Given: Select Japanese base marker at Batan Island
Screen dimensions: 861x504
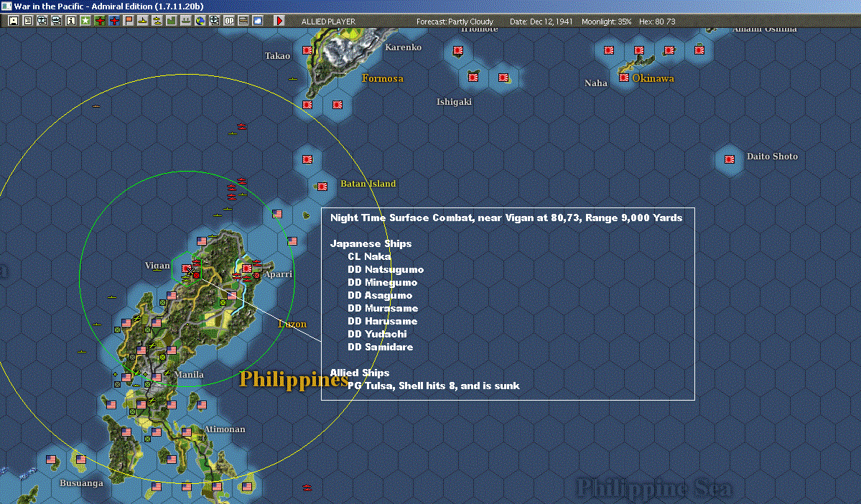Looking at the screenshot, I should tap(322, 187).
